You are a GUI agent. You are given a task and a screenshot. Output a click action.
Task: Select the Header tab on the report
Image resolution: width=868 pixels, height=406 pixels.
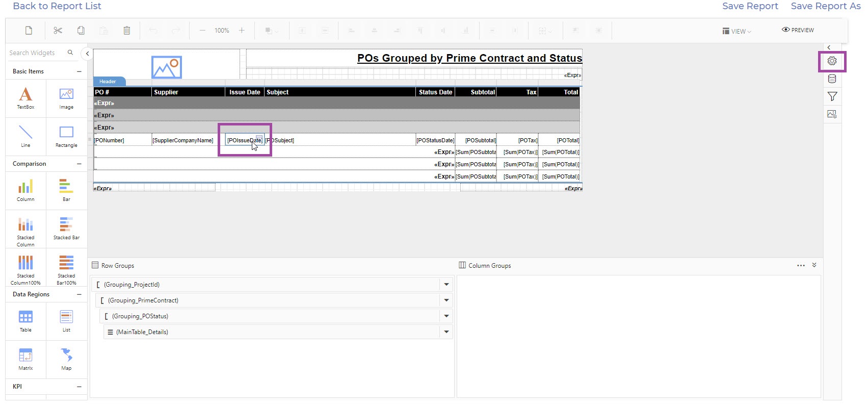point(108,82)
